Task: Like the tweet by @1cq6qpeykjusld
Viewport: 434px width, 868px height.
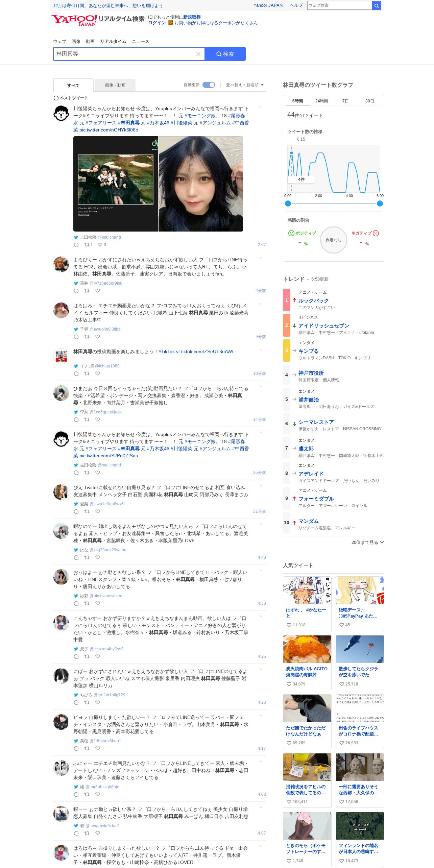Action: (98, 419)
